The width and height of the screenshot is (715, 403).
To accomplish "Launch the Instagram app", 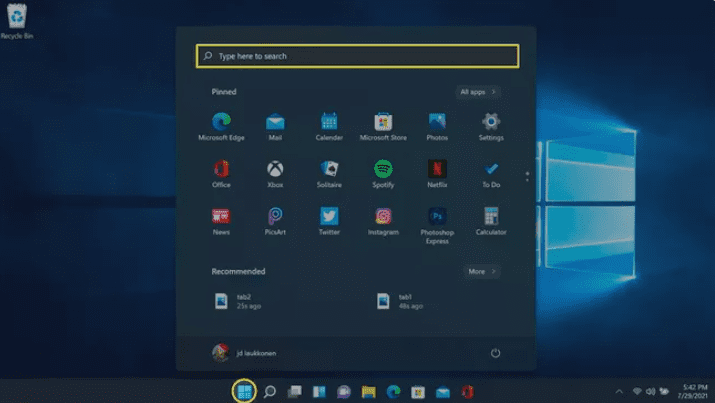I will click(383, 218).
